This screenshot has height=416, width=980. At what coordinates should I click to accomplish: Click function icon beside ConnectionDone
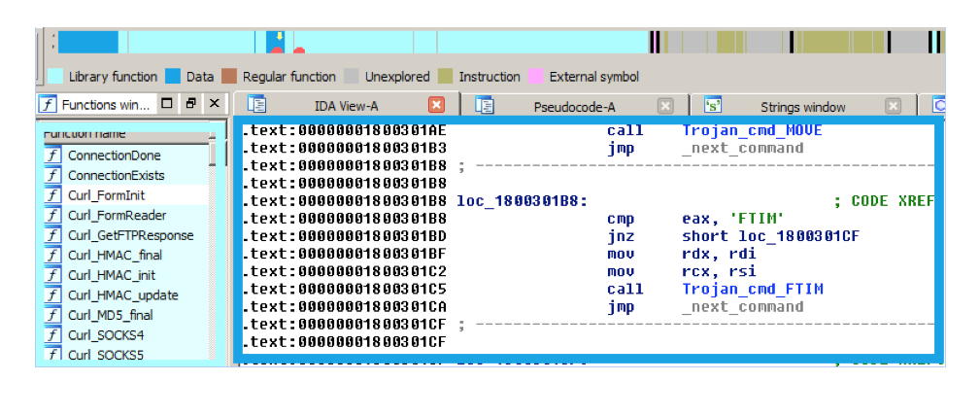[x=52, y=155]
